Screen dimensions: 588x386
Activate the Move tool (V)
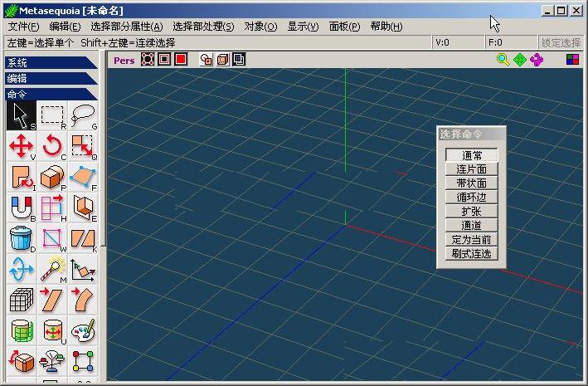point(22,146)
